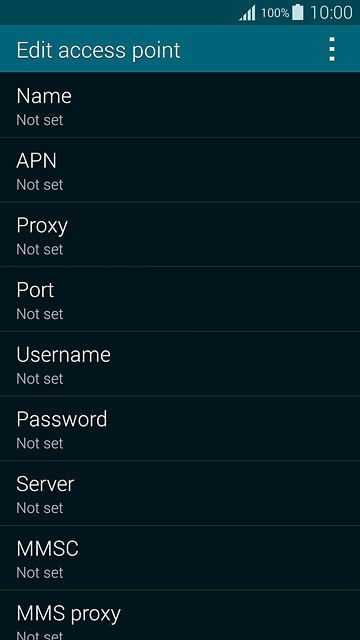Open the MMSC setting
Screen dimensions: 360x640
point(180,558)
